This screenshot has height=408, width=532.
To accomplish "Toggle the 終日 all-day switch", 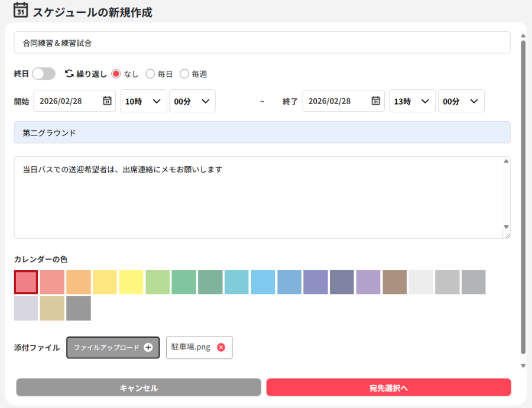I will (x=44, y=74).
